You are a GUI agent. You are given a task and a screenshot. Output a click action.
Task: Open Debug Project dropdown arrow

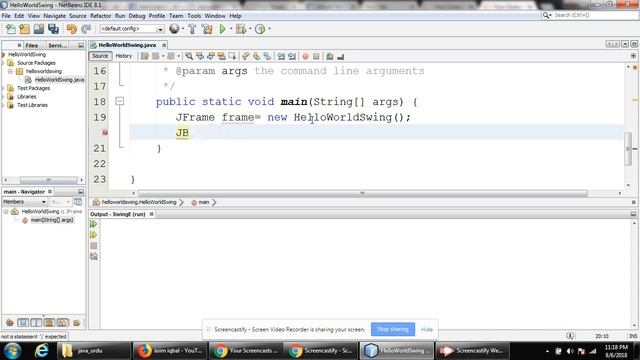(250, 29)
